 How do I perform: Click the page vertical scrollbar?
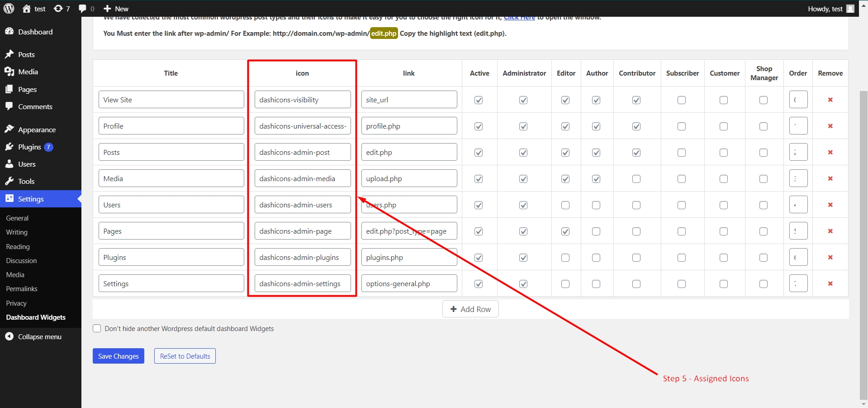863,245
